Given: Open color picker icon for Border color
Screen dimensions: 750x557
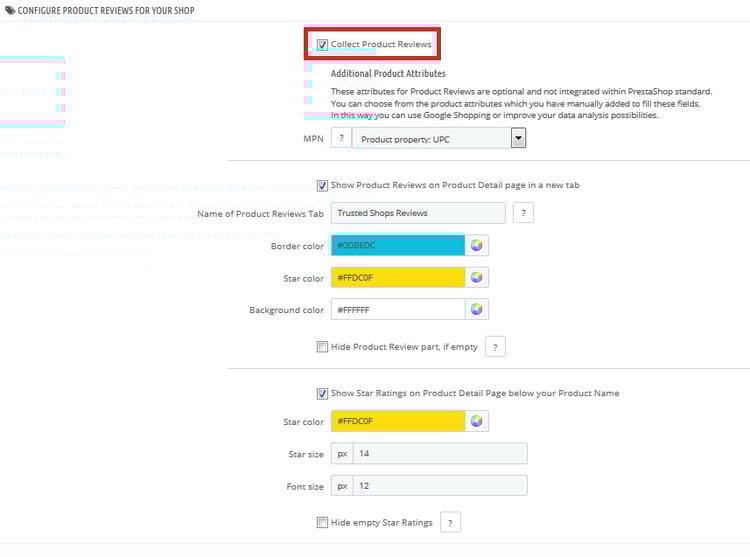Looking at the screenshot, I should (x=476, y=246).
